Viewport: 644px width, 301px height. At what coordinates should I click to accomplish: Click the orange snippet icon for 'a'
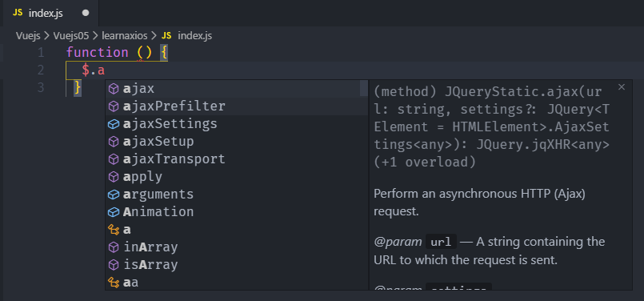click(114, 230)
